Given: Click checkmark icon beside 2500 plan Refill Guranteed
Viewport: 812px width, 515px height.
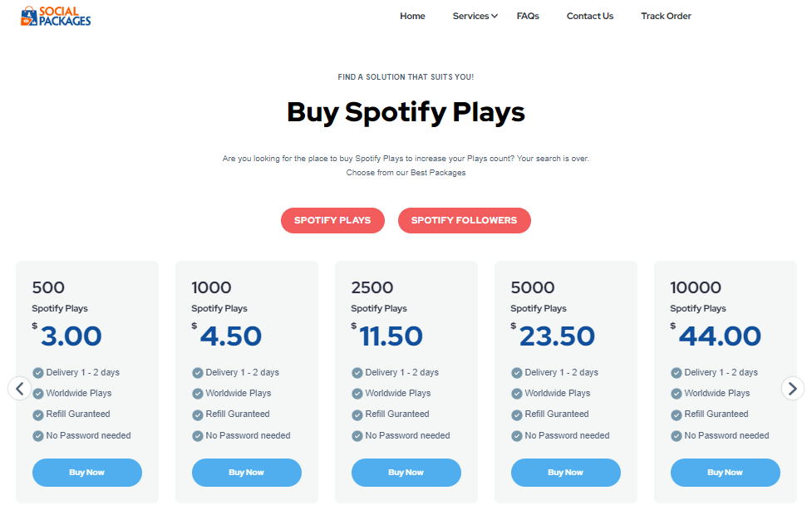Looking at the screenshot, I should 357,414.
